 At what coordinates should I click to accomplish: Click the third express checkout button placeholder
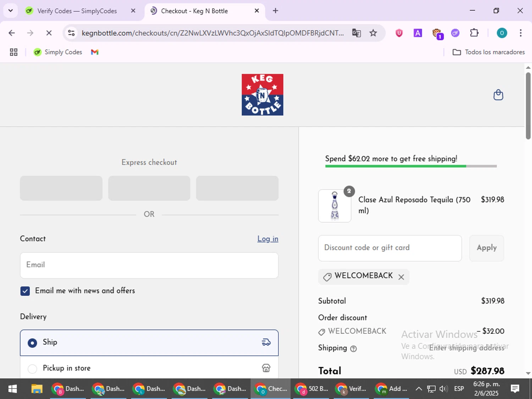pyautogui.click(x=237, y=188)
